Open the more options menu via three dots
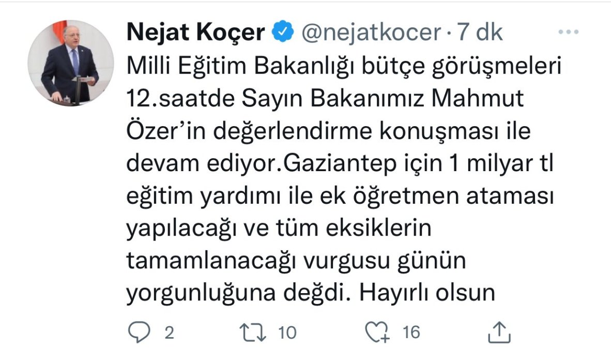The image size is (611, 364). [569, 31]
